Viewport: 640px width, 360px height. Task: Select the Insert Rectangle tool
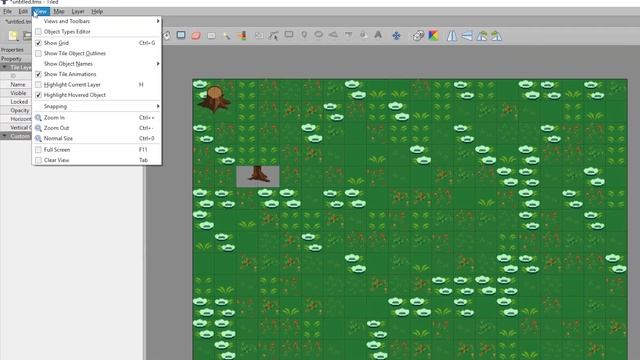pyautogui.click(x=289, y=36)
